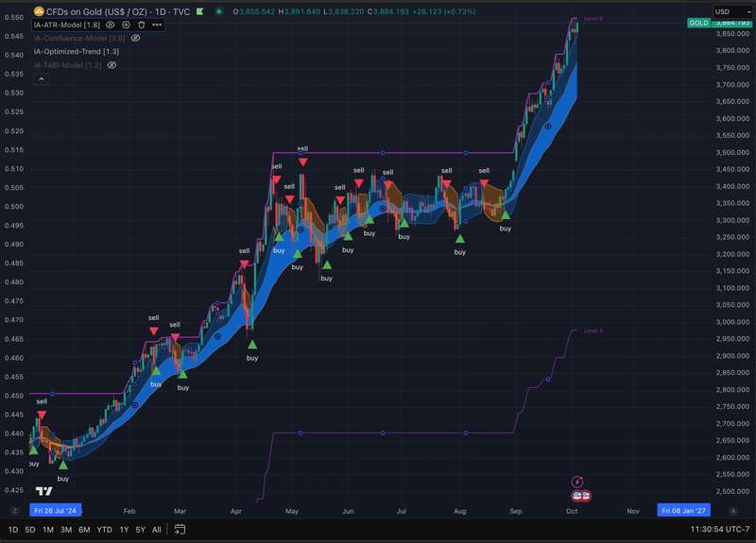The width and height of the screenshot is (756, 543).
Task: Collapse the indicator legend with chevron
Action: [42, 79]
